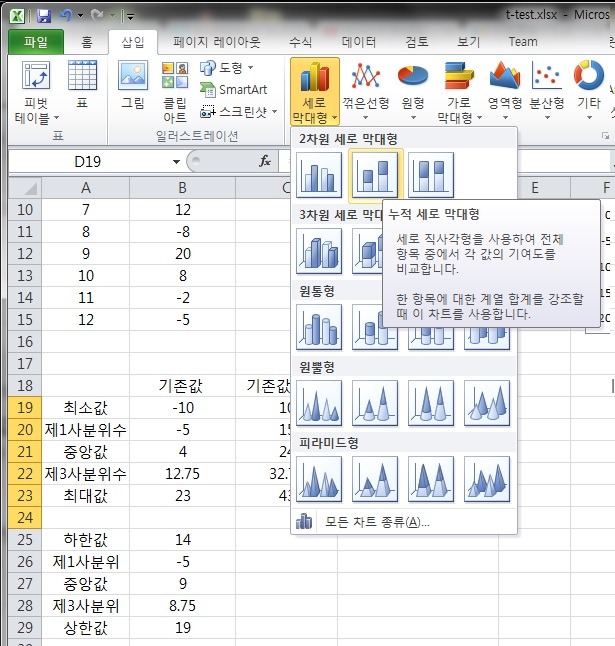
Task: Open All Chart Types (모든 차트 종류)
Action: 404,522
